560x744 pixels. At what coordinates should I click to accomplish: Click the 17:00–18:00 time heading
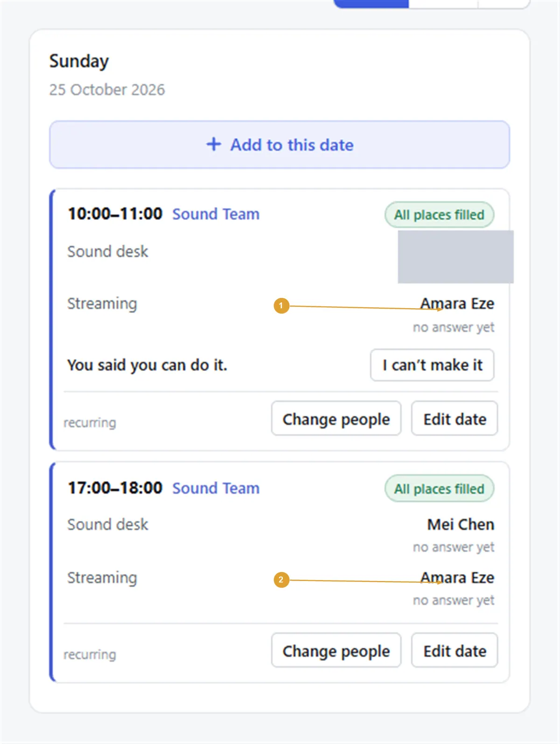115,488
